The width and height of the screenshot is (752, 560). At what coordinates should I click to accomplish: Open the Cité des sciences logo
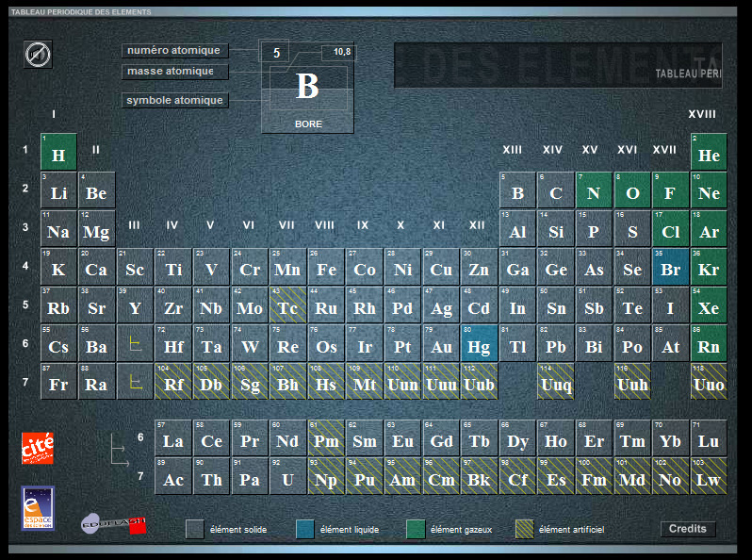pyautogui.click(x=38, y=448)
